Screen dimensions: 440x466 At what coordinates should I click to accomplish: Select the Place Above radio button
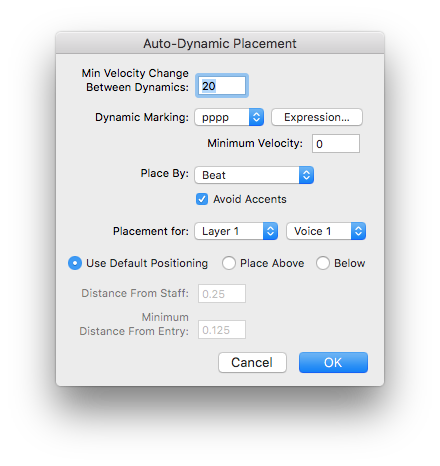(229, 263)
